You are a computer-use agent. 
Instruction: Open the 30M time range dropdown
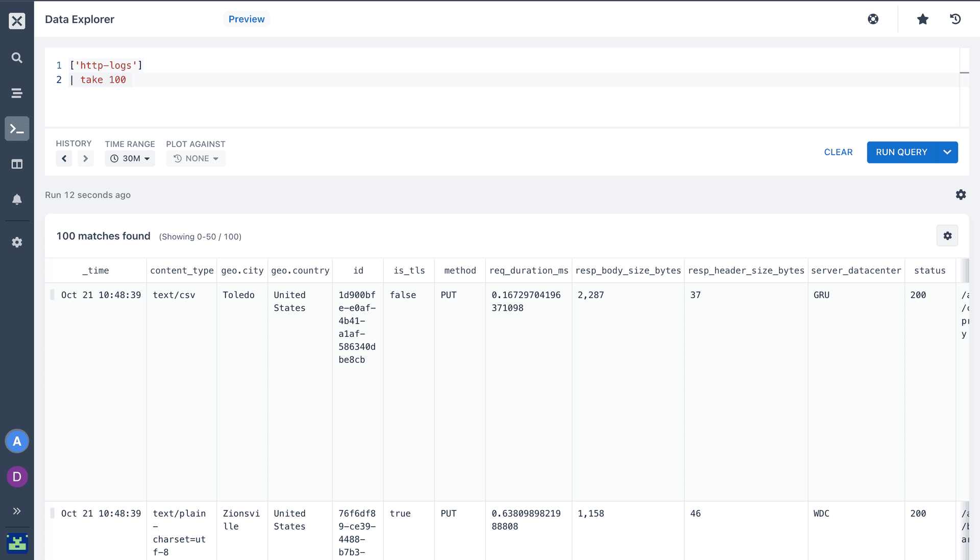click(x=130, y=158)
